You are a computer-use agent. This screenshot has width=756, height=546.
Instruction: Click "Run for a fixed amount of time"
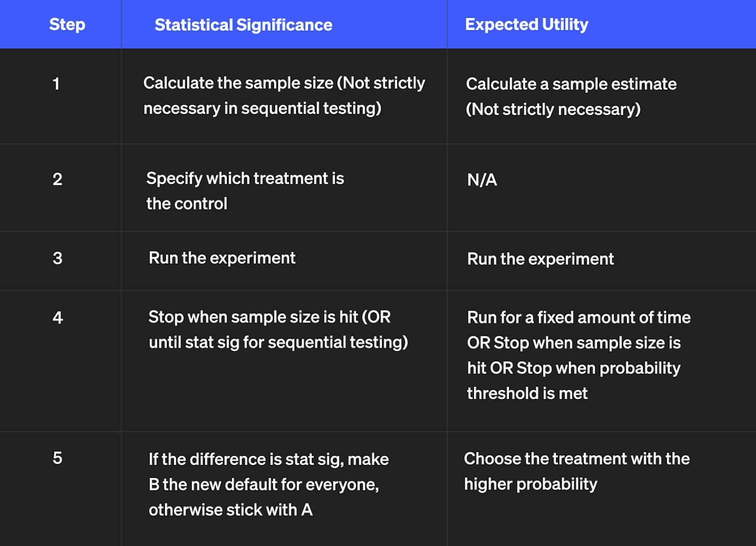[578, 318]
